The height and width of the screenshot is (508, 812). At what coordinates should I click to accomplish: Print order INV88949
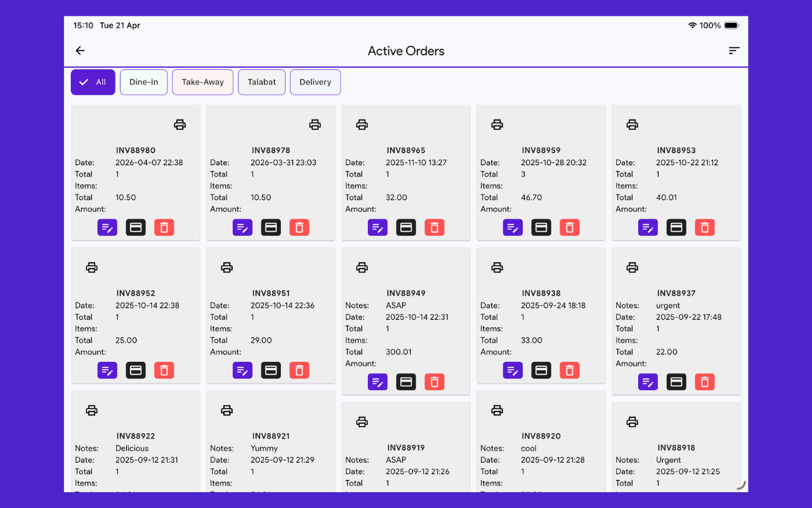point(362,267)
